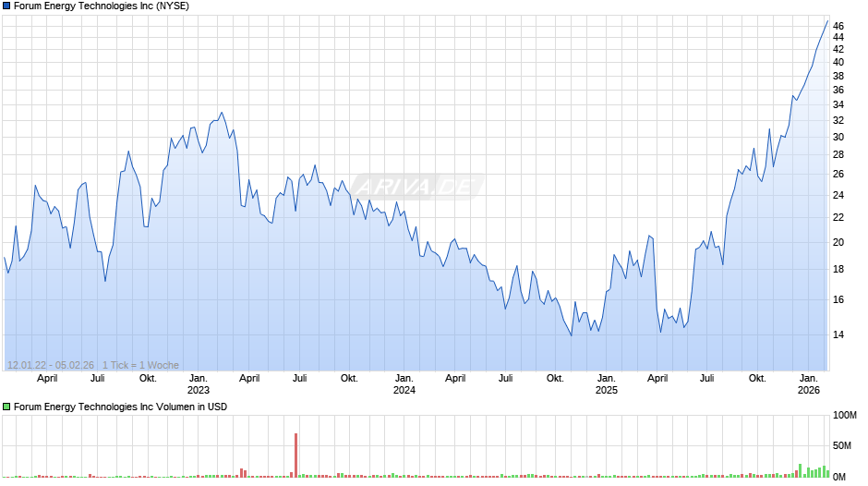
Task: Click the price axis value '20'
Action: pos(838,242)
